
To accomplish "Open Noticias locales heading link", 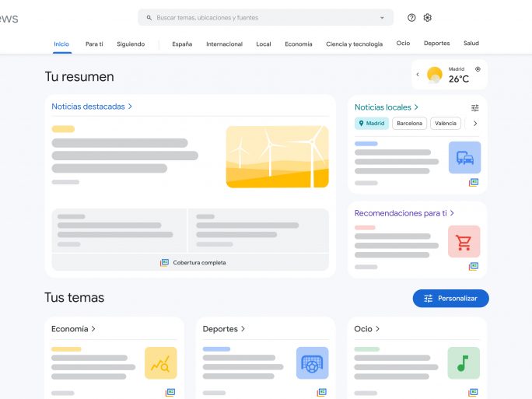I will (x=386, y=107).
